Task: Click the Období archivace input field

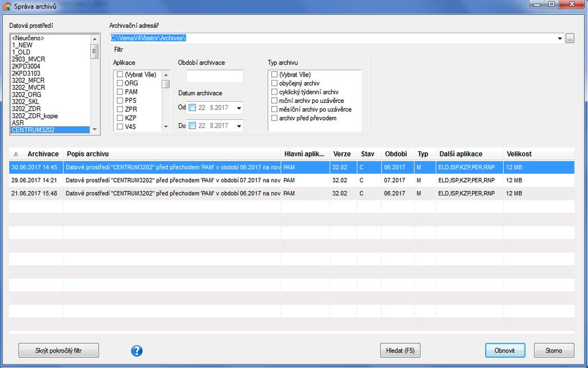Action: coord(214,76)
